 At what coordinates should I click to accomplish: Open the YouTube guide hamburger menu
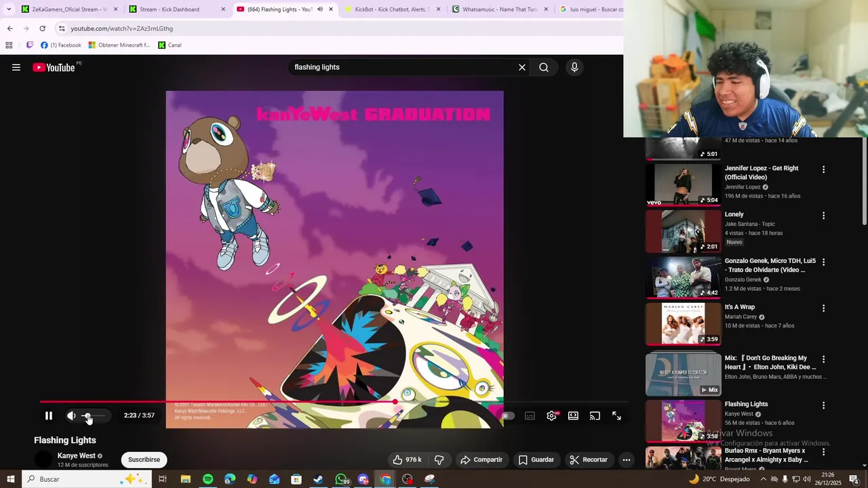click(x=16, y=67)
